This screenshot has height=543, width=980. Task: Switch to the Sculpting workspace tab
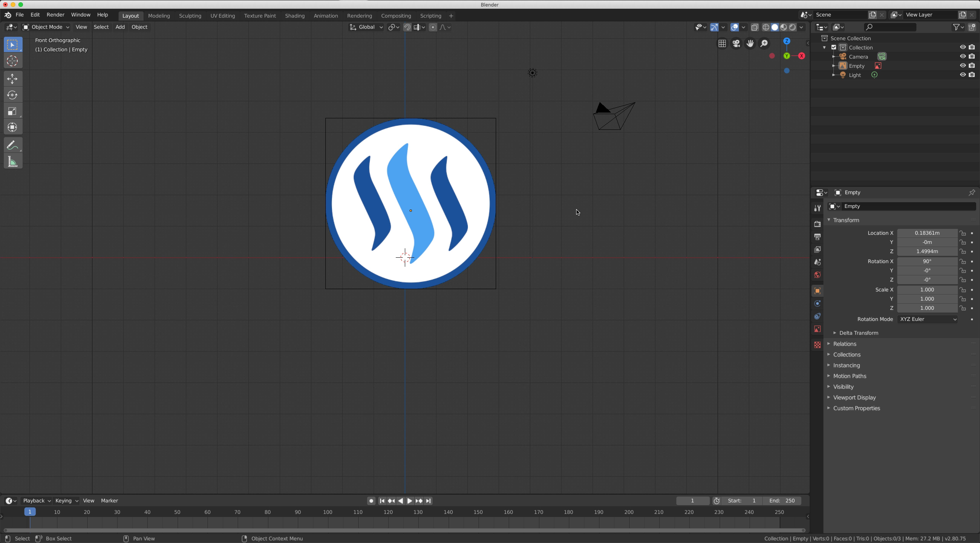click(x=190, y=16)
